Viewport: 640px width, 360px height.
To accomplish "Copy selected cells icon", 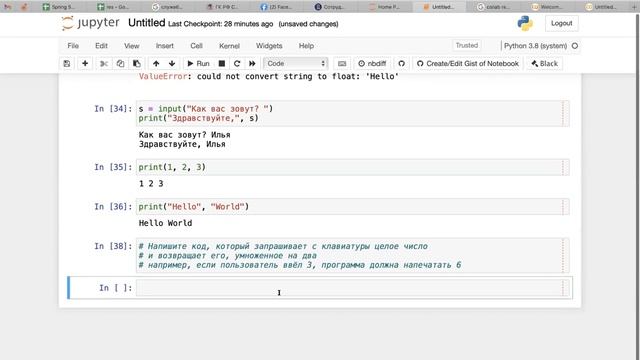I will point(120,64).
